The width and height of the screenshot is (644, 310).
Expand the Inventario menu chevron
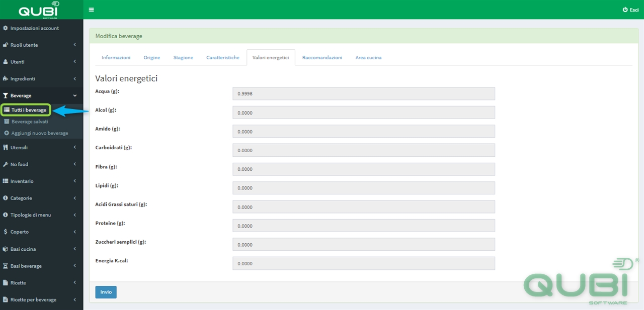pyautogui.click(x=74, y=181)
